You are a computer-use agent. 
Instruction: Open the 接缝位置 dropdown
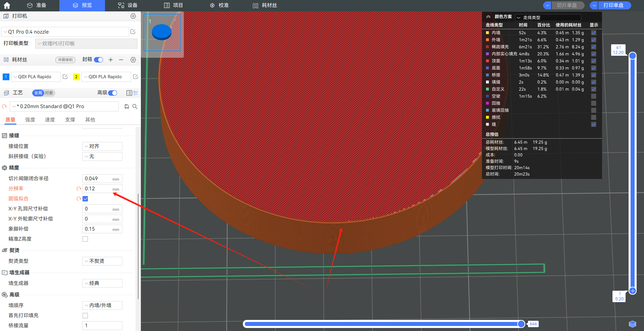(102, 146)
